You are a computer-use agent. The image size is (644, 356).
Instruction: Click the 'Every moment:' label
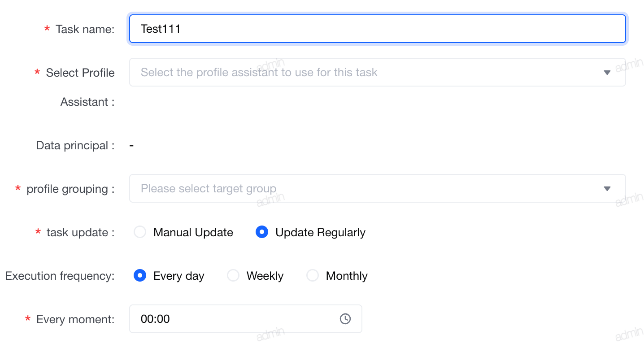(75, 319)
